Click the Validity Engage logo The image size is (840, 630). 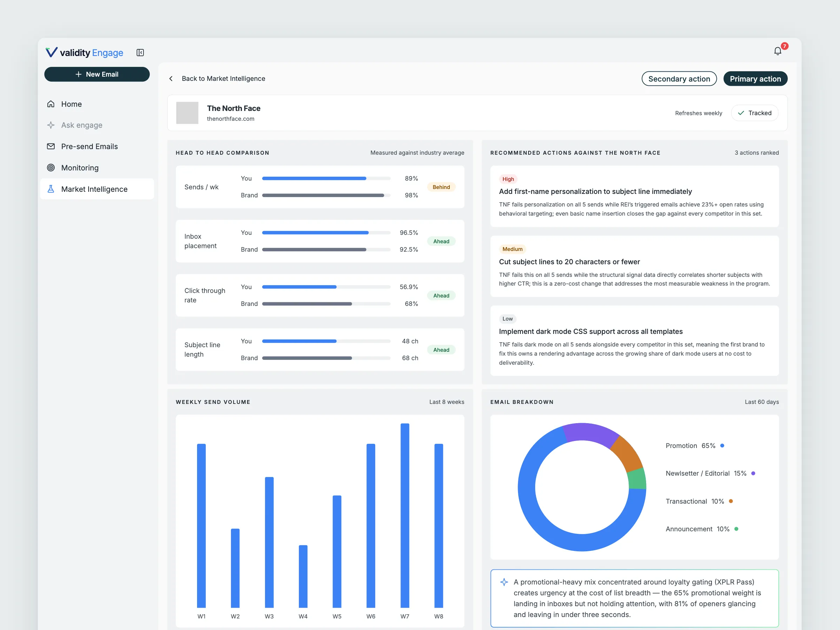[x=84, y=52]
